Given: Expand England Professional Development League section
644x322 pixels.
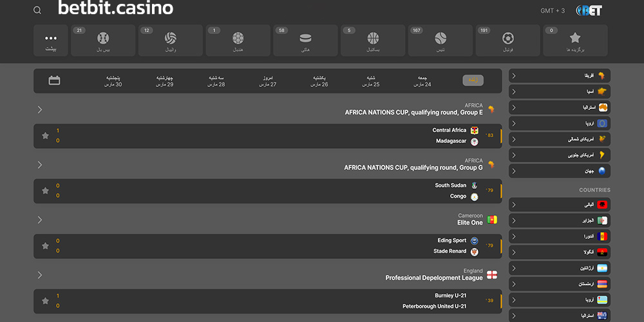Looking at the screenshot, I should coord(40,275).
